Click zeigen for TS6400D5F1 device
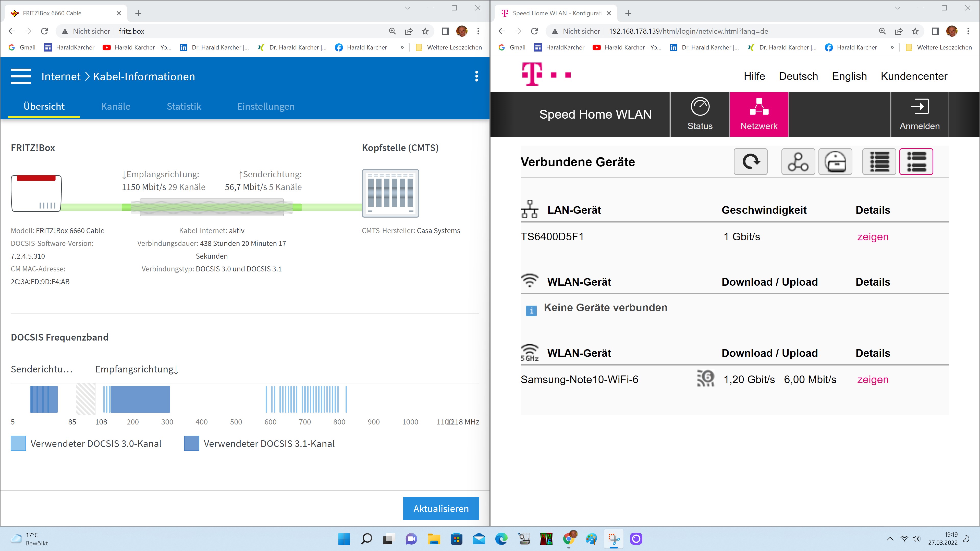This screenshot has height=551, width=980. tap(873, 236)
